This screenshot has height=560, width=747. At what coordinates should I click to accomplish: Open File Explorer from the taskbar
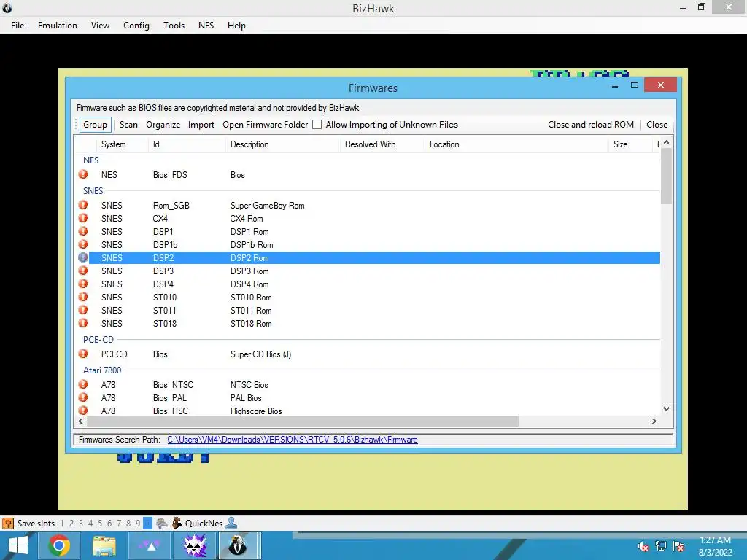(x=104, y=545)
